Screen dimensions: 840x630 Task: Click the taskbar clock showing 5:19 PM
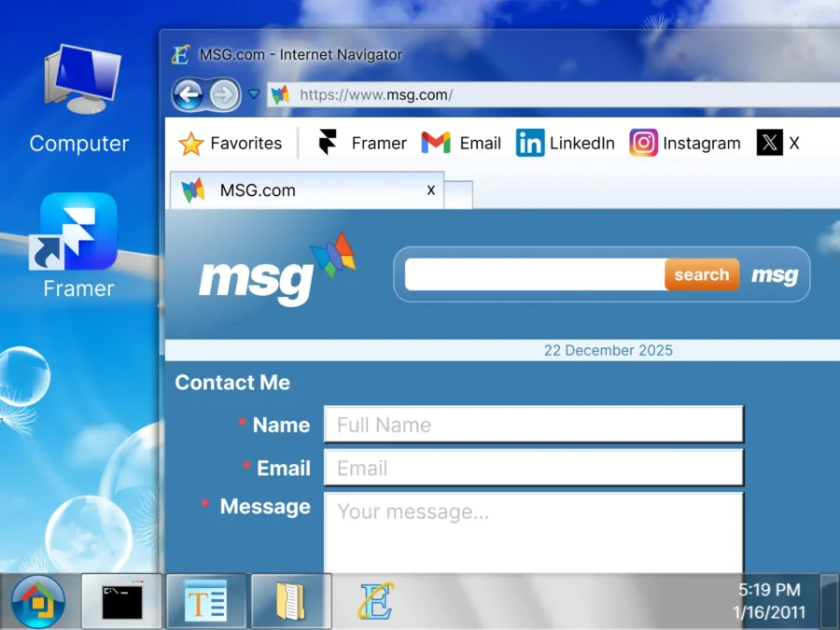769,590
